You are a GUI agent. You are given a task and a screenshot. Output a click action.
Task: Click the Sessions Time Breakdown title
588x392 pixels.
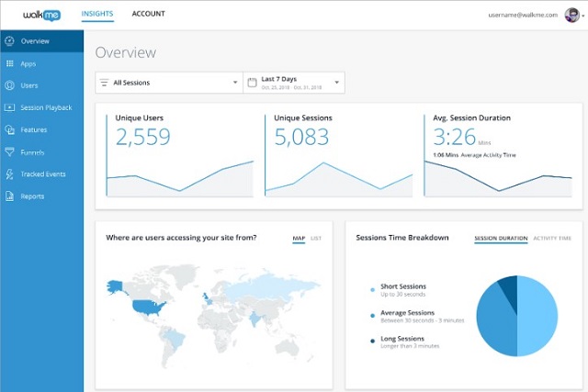click(402, 238)
